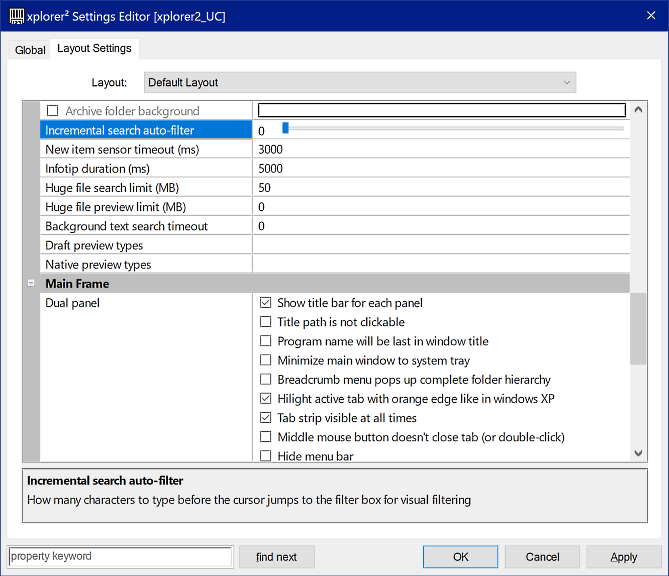
Task: Click the scroll up arrow of property list
Action: (x=638, y=110)
